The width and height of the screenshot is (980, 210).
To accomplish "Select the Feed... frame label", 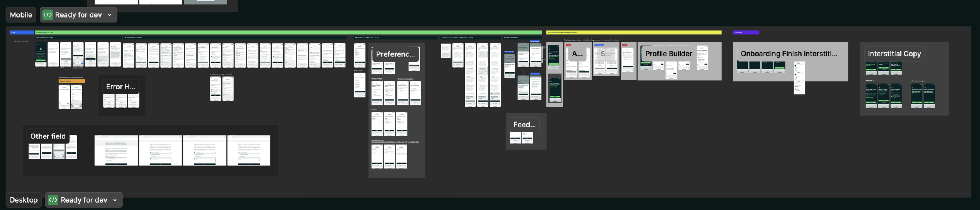I will pos(524,125).
